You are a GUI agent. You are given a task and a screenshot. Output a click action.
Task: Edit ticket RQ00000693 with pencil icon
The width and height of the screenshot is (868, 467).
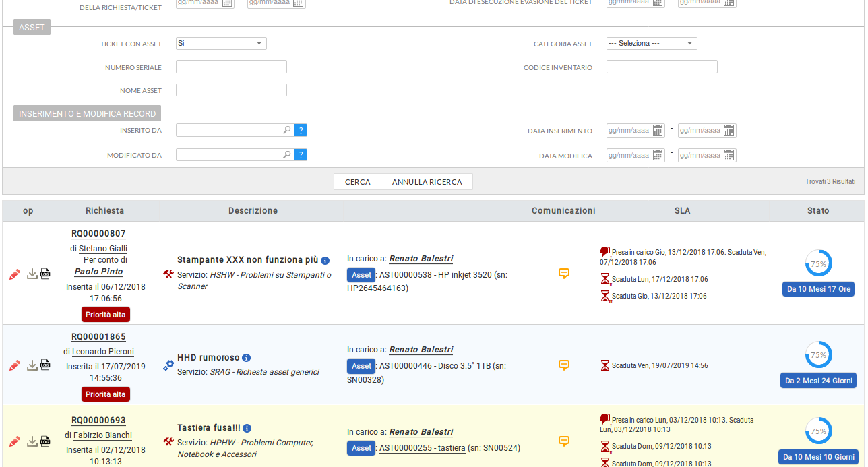15,442
